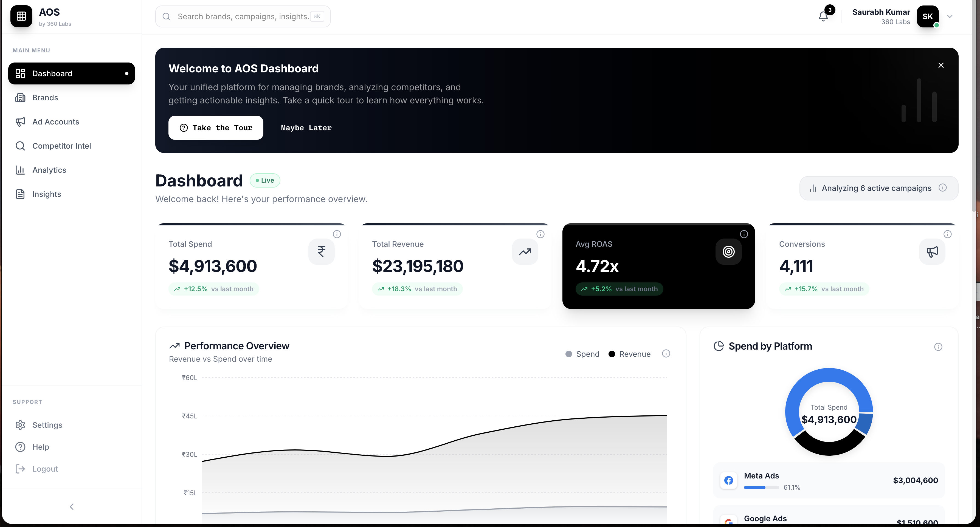Image resolution: width=980 pixels, height=527 pixels.
Task: Click the Spend by Platform pie icon
Action: pyautogui.click(x=719, y=346)
